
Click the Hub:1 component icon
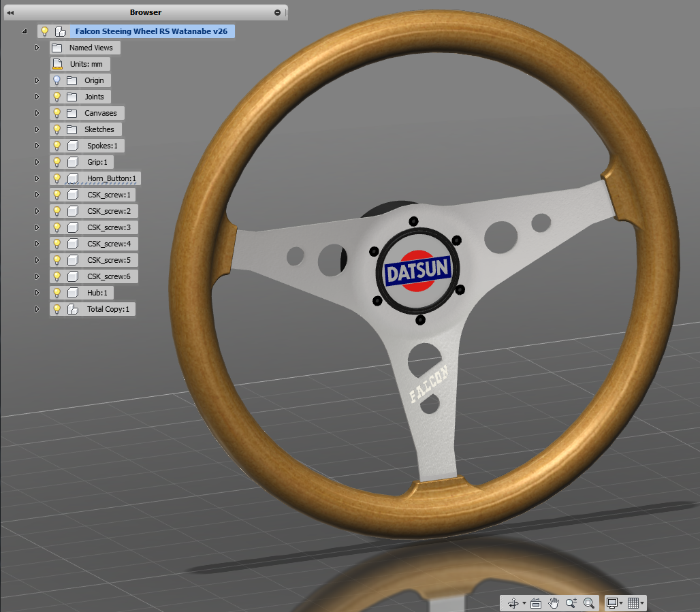73,293
